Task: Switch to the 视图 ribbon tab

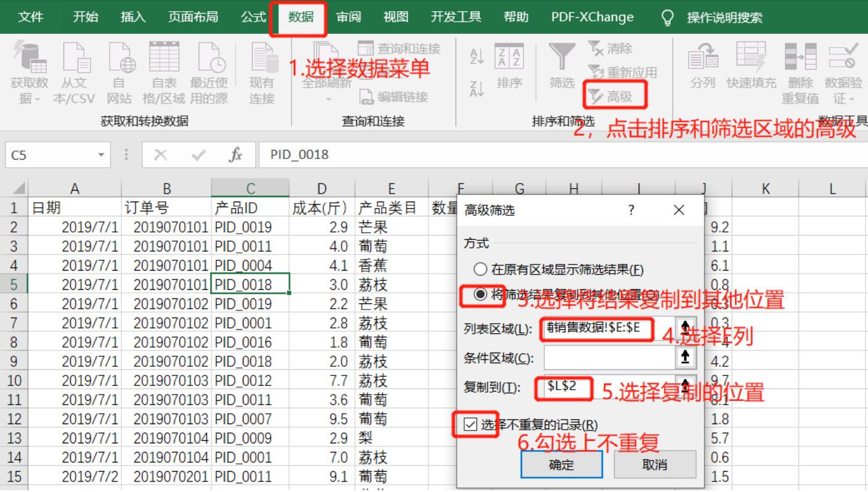Action: [x=396, y=17]
